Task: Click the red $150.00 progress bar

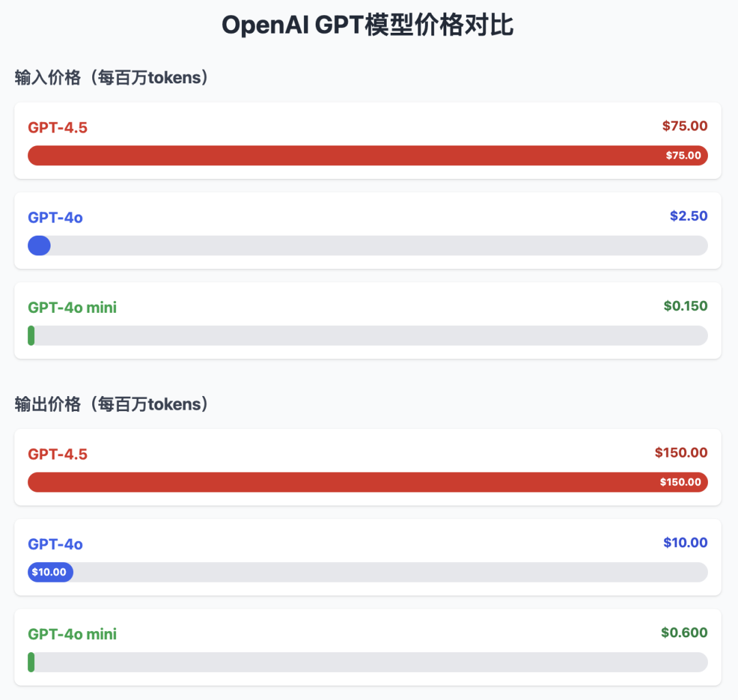Action: point(368,482)
